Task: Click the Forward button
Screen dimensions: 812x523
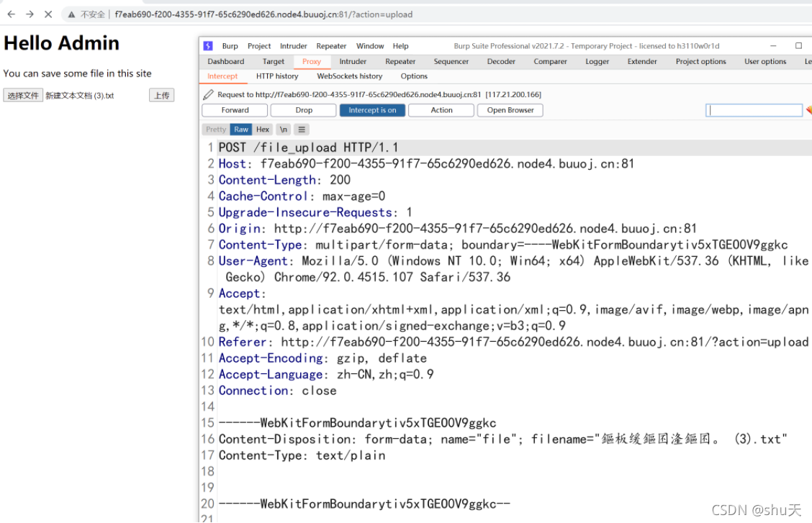Action: point(235,110)
